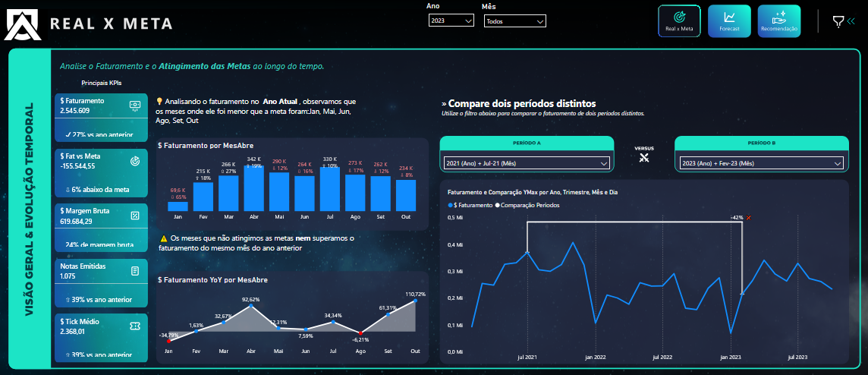
Task: Click the Notas Emitidas document icon
Action: (x=135, y=271)
